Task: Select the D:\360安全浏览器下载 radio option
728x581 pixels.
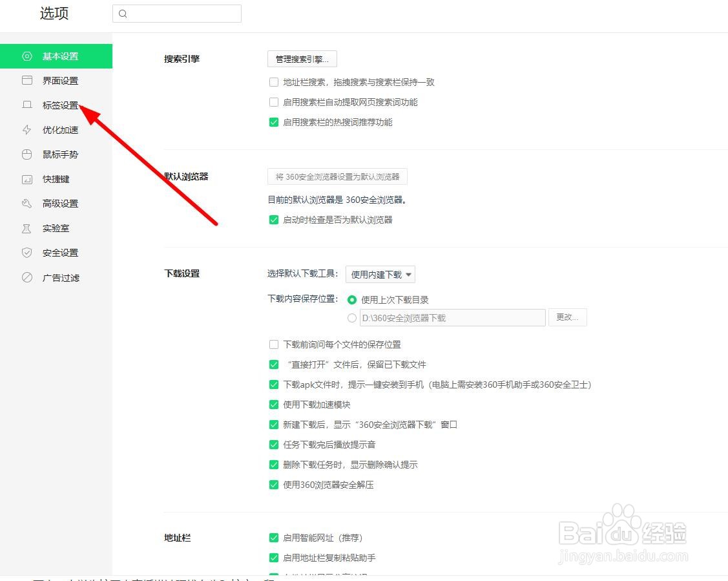Action: click(352, 318)
